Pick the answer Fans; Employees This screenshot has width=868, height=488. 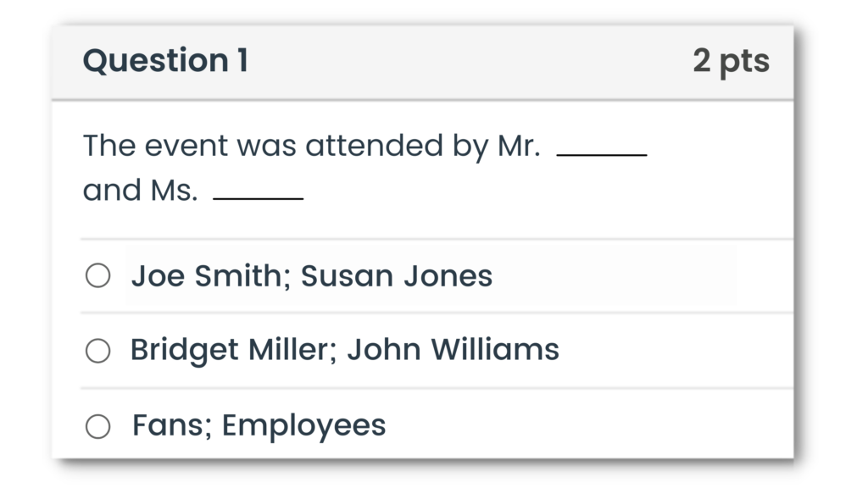coord(258,425)
